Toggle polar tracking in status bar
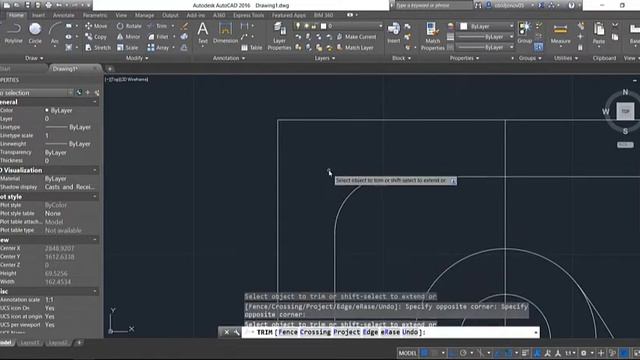The image size is (640, 360). pyautogui.click(x=463, y=353)
